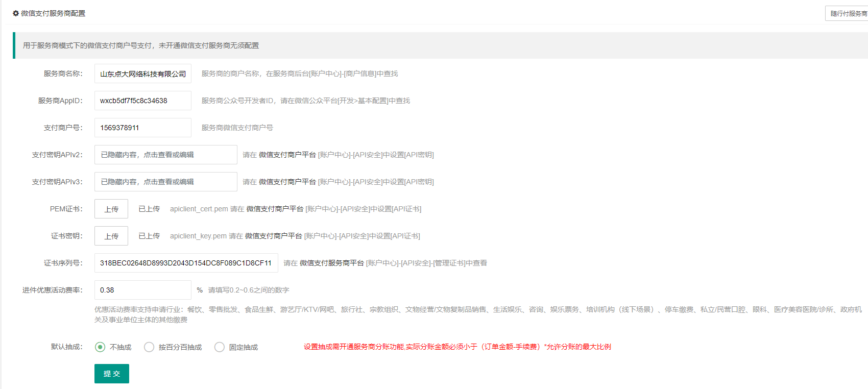
Task: Focus the 服务商AppID input field
Action: (x=143, y=101)
